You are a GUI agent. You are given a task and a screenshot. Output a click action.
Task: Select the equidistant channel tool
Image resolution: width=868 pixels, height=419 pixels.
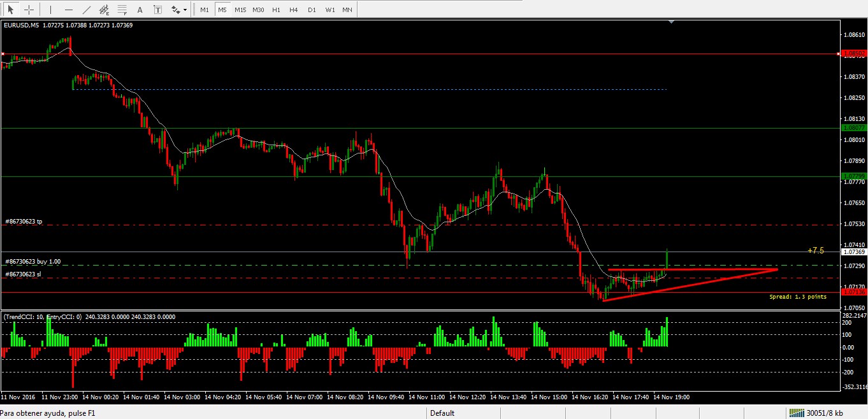(105, 10)
